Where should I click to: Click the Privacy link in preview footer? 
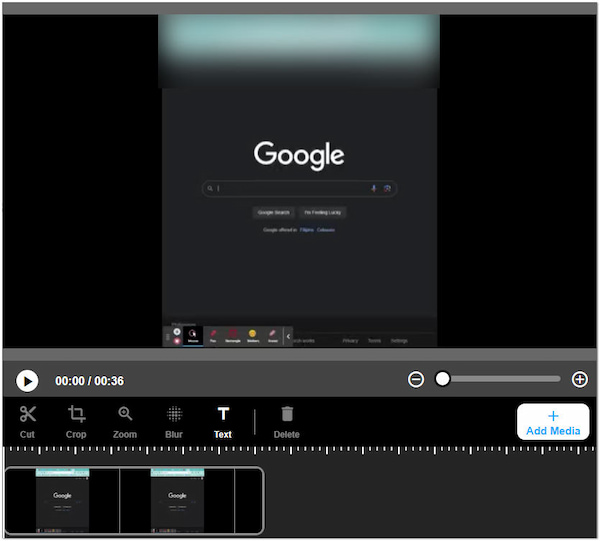click(x=350, y=341)
